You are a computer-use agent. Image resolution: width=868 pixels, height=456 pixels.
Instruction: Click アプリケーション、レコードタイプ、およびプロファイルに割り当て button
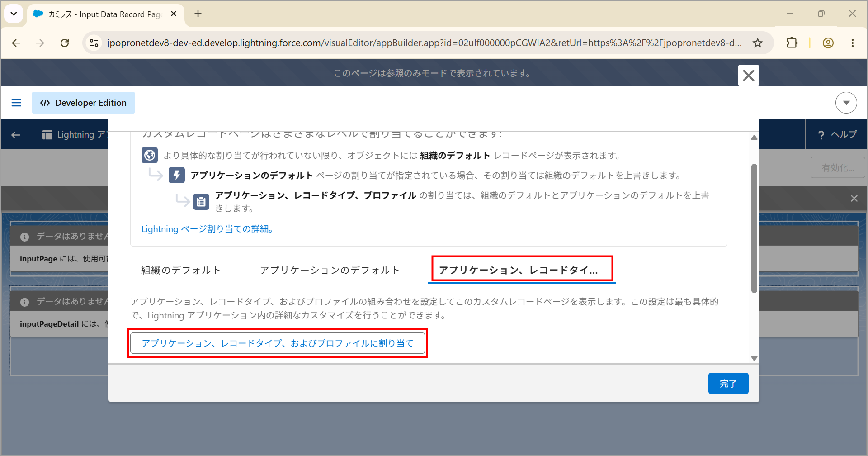278,343
